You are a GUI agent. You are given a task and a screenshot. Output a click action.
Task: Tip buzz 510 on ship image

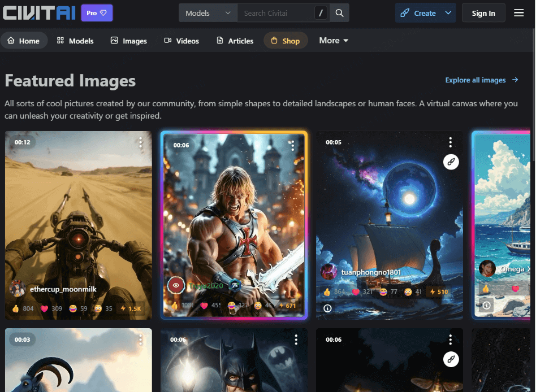439,292
